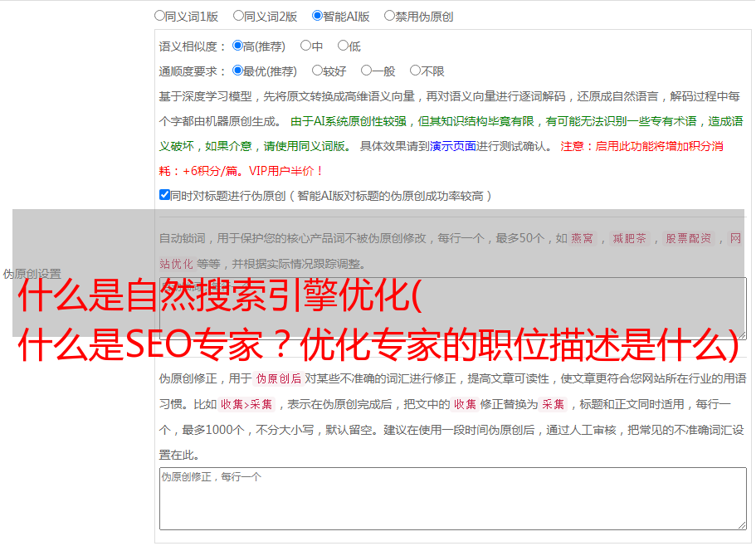The image size is (756, 546).
Task: Open the 演示页面 link
Action: (453, 146)
